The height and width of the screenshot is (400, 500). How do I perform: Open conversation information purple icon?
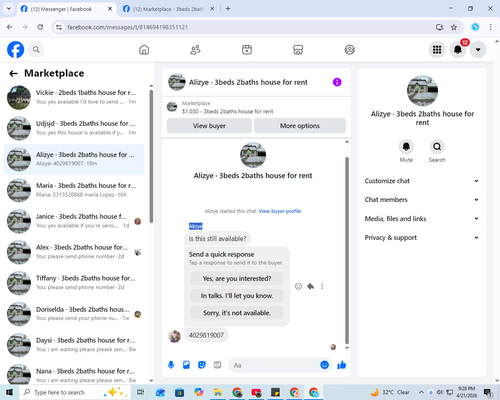[x=337, y=82]
